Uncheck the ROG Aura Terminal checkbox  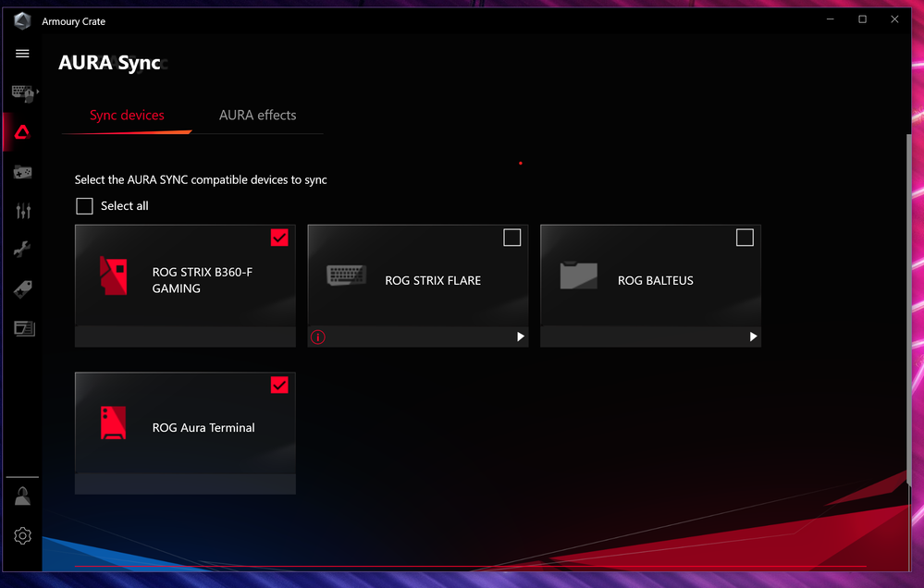[279, 385]
